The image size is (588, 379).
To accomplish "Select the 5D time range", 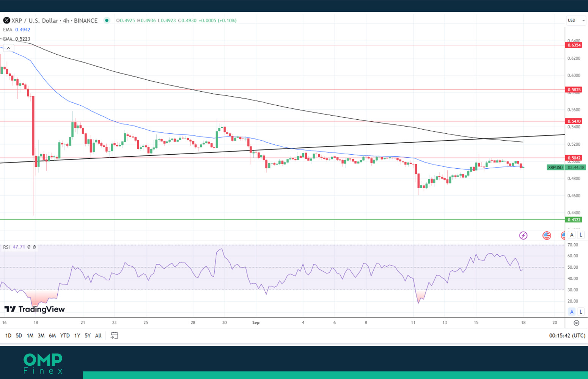I will (x=19, y=336).
